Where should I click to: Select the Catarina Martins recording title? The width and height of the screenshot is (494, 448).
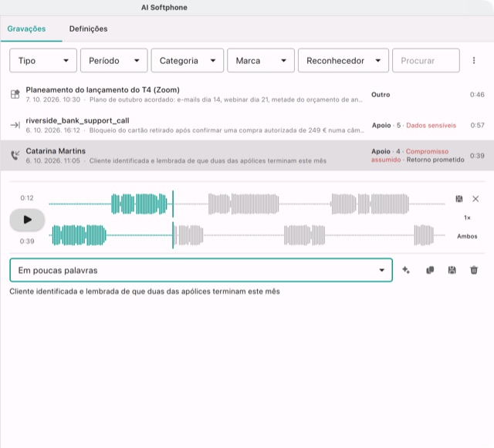pos(56,151)
